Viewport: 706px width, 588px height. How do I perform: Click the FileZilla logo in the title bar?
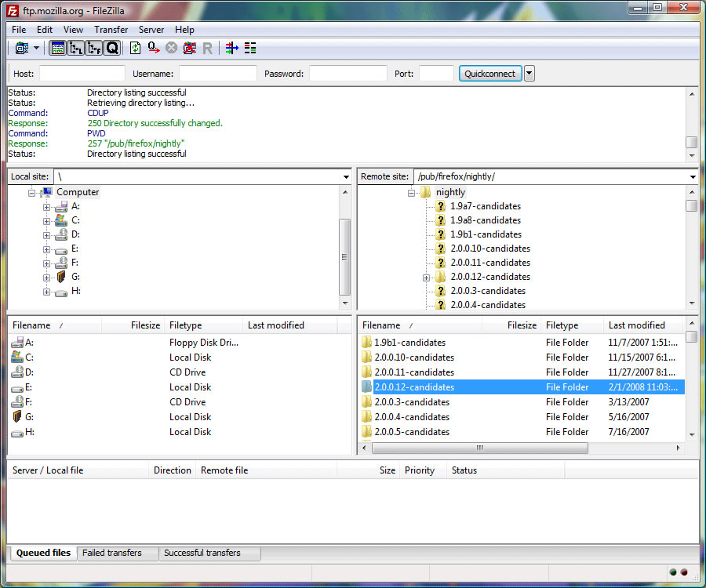click(x=13, y=11)
